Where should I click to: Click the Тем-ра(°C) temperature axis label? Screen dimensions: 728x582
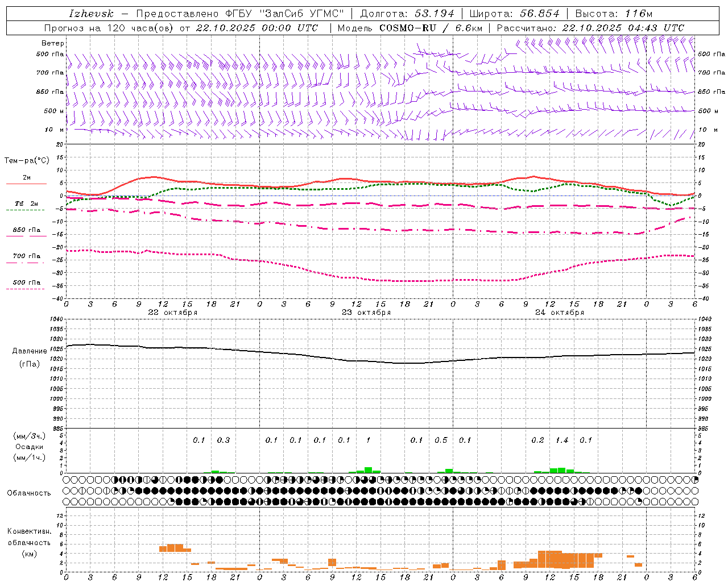(x=27, y=161)
